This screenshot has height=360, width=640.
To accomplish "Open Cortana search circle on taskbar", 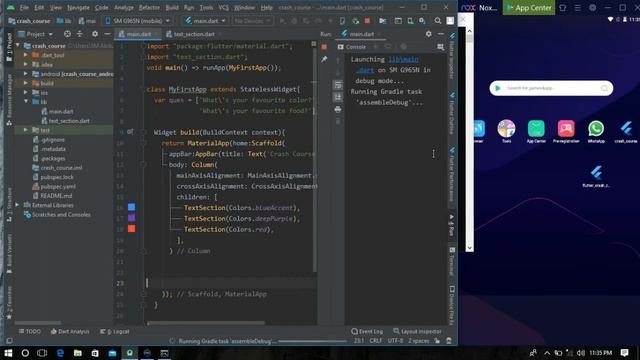I will tap(25, 353).
